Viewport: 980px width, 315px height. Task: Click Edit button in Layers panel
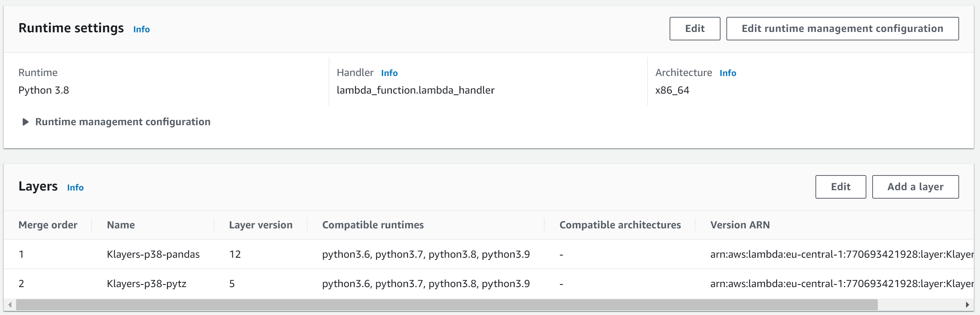840,187
